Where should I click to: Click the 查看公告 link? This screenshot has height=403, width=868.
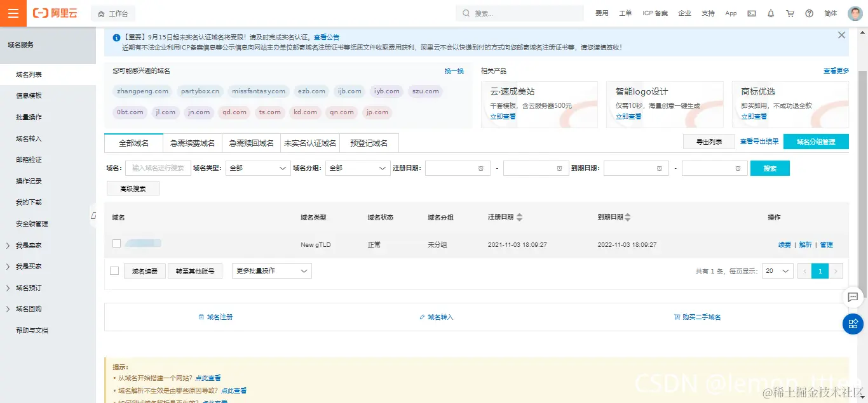click(x=327, y=37)
